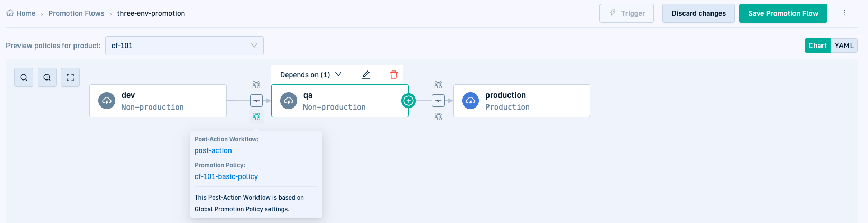Image resolution: width=868 pixels, height=223 pixels.
Task: Select the production environment node
Action: pyautogui.click(x=521, y=101)
